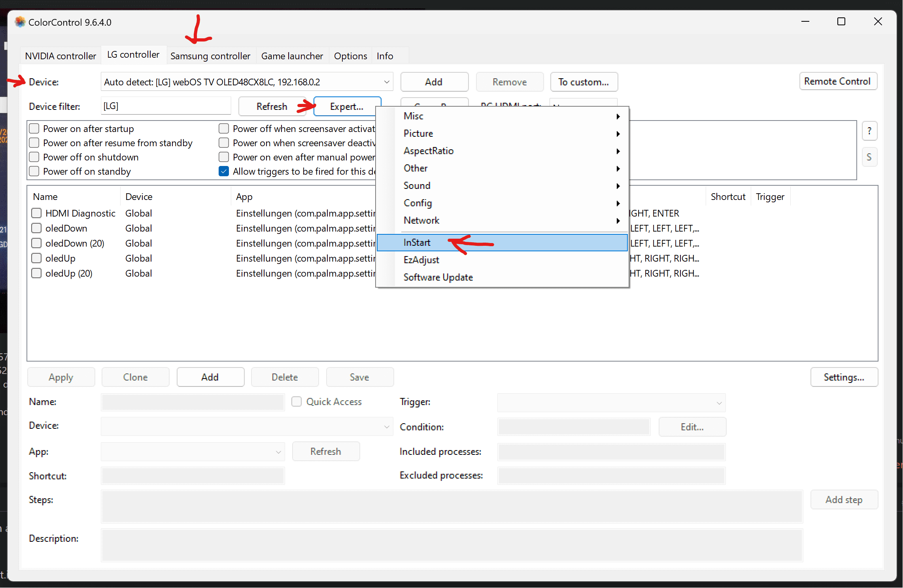The height and width of the screenshot is (588, 903).
Task: Click the Remove device button
Action: click(509, 82)
